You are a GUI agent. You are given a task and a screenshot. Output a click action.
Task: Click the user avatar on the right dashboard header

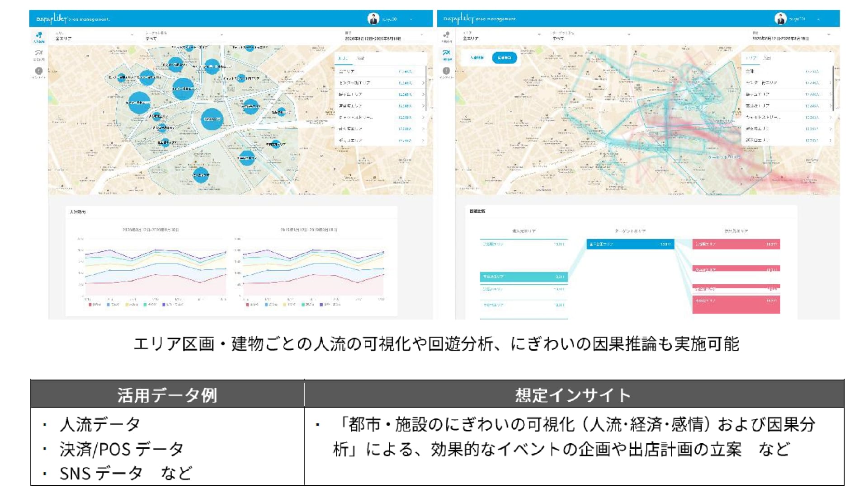tap(781, 19)
